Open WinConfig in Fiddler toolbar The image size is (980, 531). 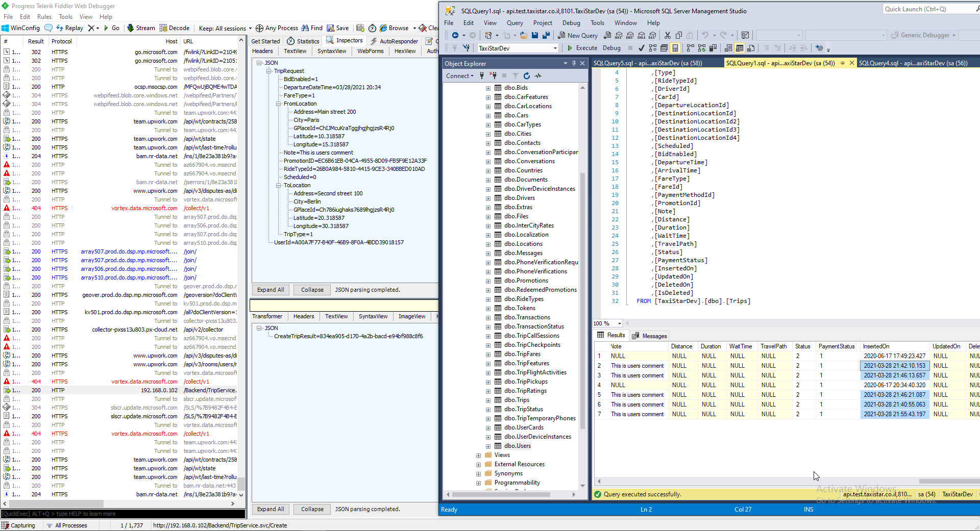click(20, 28)
